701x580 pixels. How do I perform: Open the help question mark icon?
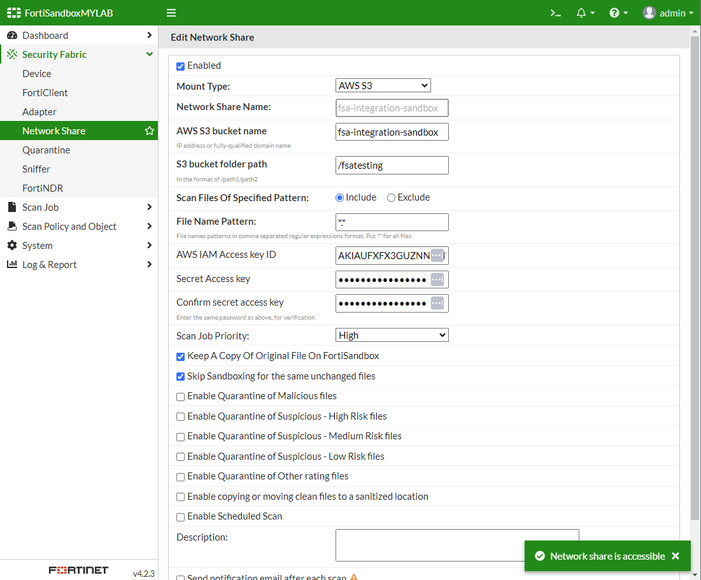(x=614, y=13)
